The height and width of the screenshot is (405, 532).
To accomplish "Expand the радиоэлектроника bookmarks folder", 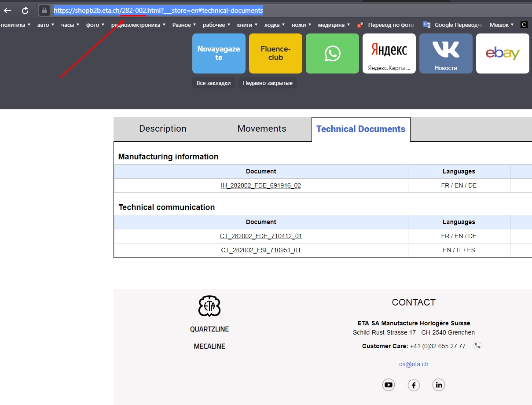I will point(138,25).
